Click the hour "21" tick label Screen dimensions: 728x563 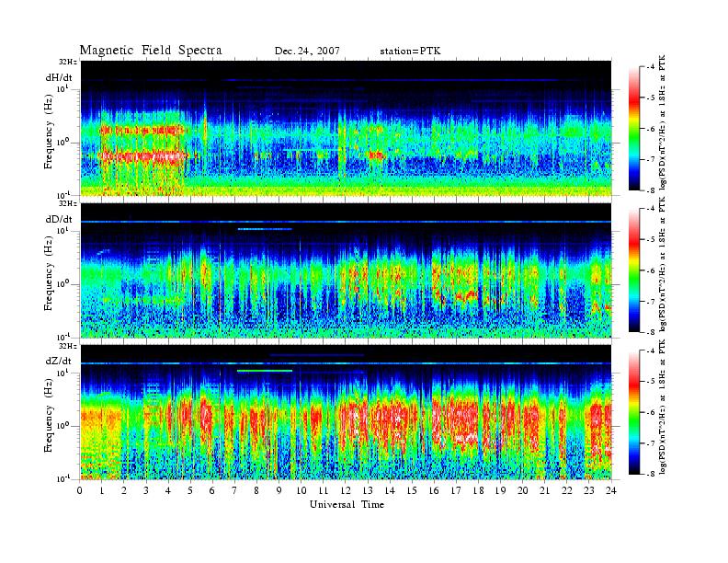coord(544,490)
